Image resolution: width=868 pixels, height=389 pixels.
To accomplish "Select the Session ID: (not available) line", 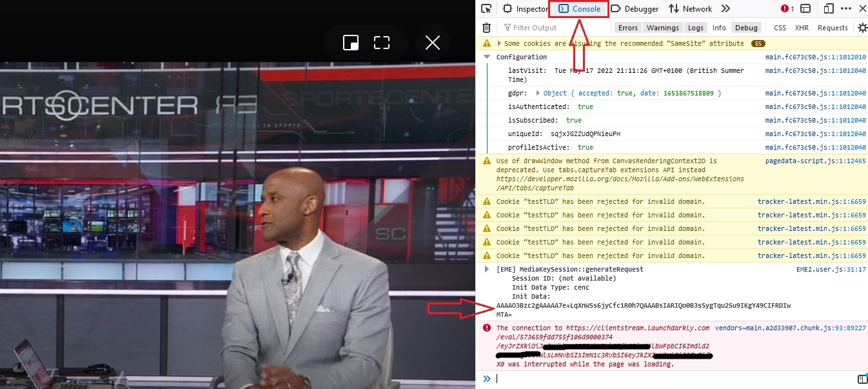I will (564, 278).
